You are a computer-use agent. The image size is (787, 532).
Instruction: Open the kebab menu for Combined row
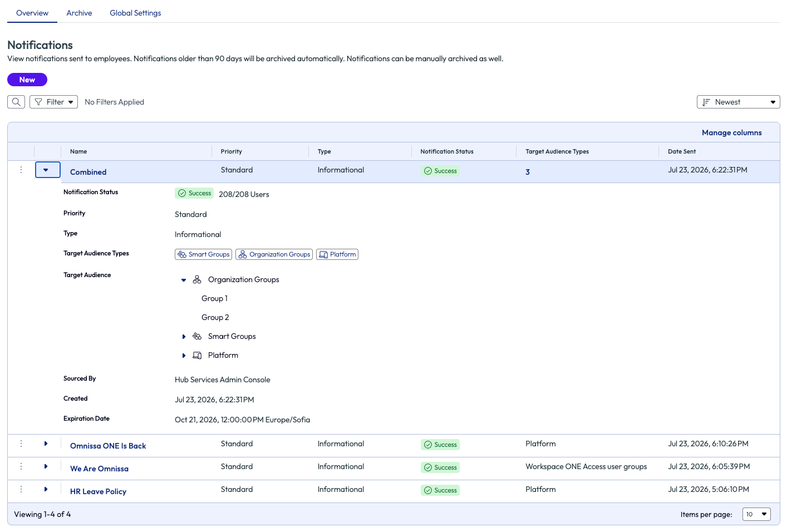click(x=21, y=170)
